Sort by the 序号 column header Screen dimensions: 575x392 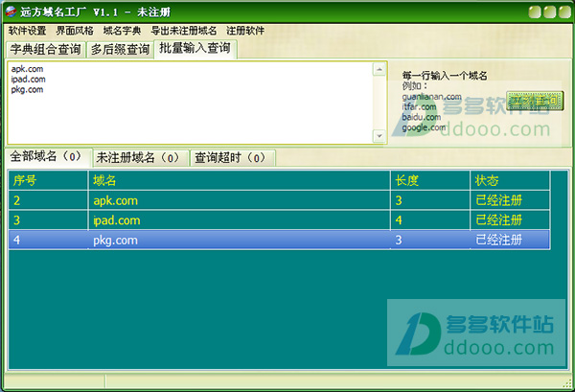[48, 180]
